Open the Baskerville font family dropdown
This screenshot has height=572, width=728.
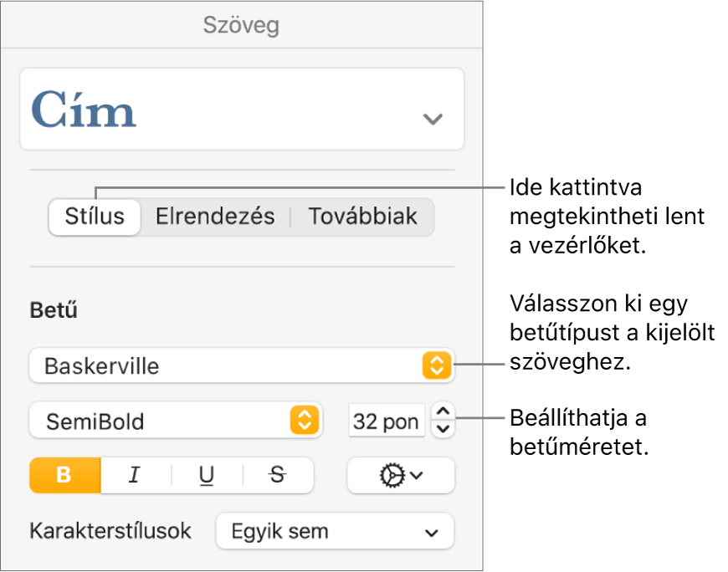click(242, 365)
